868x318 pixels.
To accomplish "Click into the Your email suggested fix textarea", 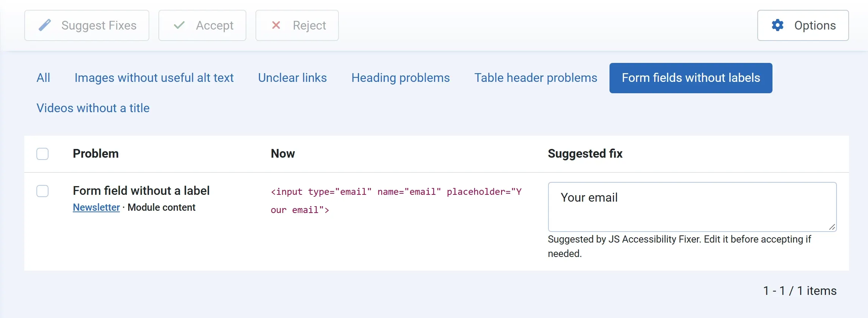I will coord(692,207).
